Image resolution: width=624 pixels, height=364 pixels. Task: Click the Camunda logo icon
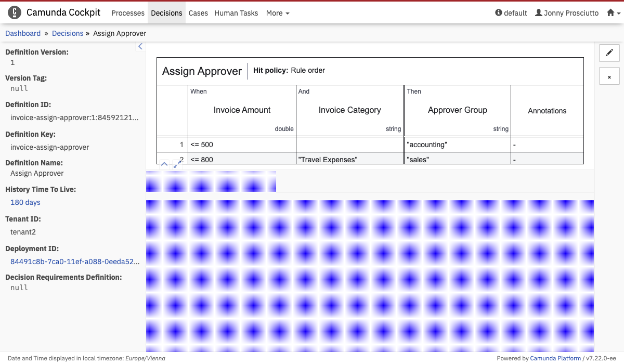(x=15, y=13)
